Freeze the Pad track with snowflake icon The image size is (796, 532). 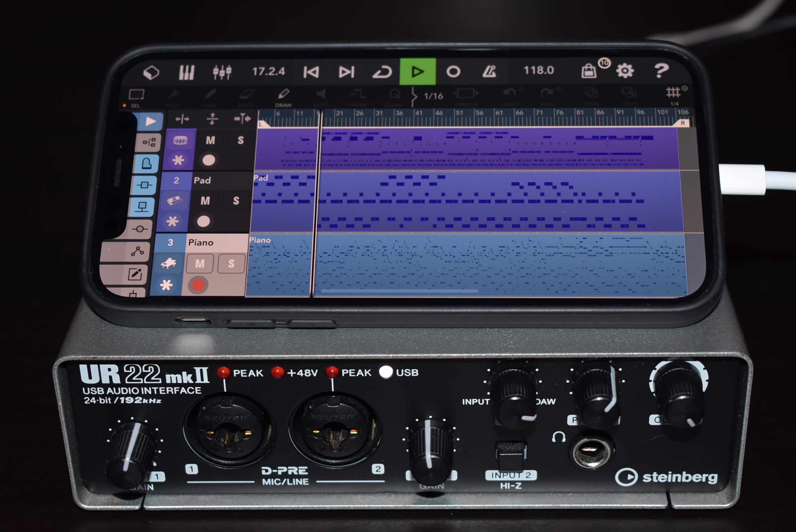click(x=172, y=222)
